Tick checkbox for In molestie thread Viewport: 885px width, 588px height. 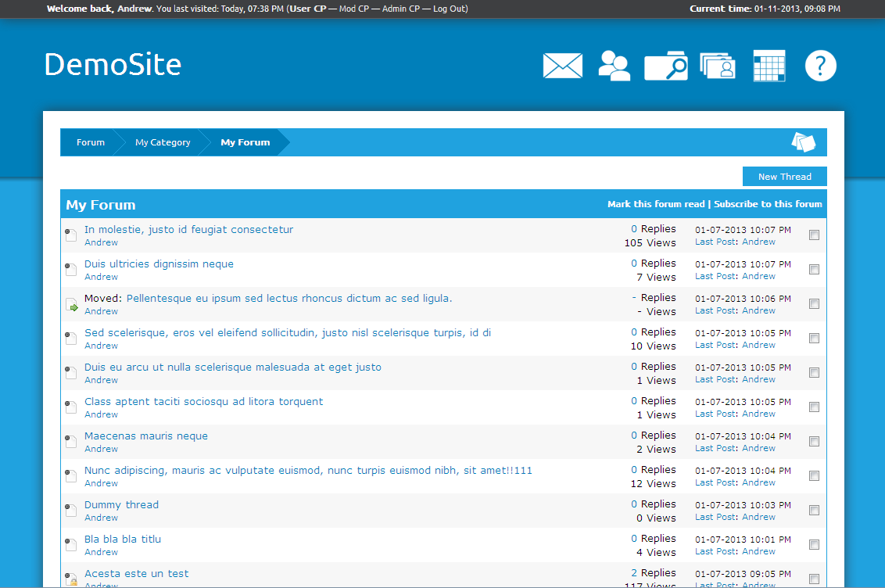814,235
